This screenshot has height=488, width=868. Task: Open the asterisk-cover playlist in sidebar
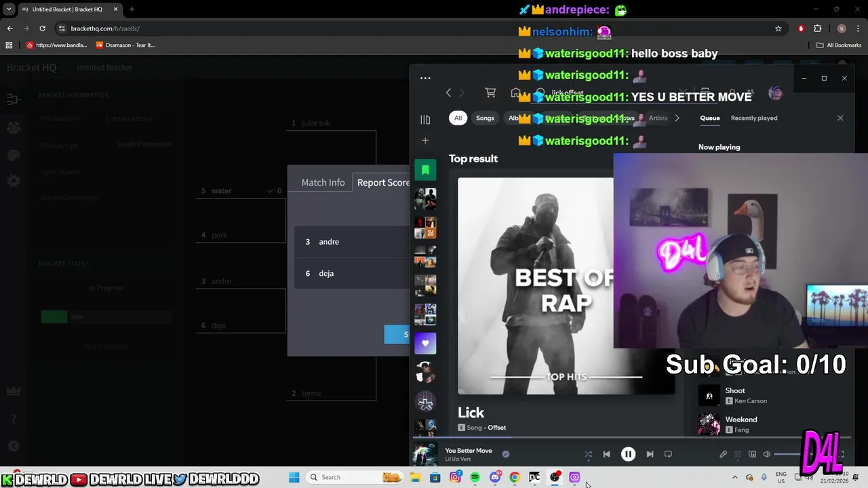coord(425,402)
